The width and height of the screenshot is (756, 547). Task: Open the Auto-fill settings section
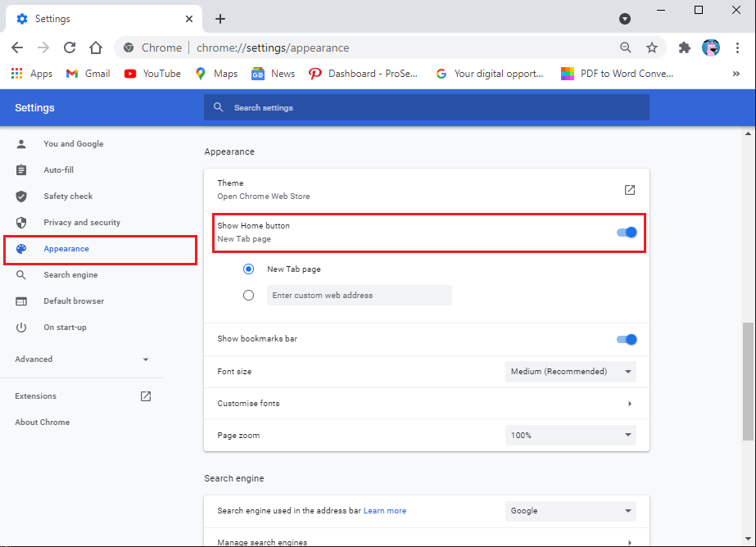point(58,170)
